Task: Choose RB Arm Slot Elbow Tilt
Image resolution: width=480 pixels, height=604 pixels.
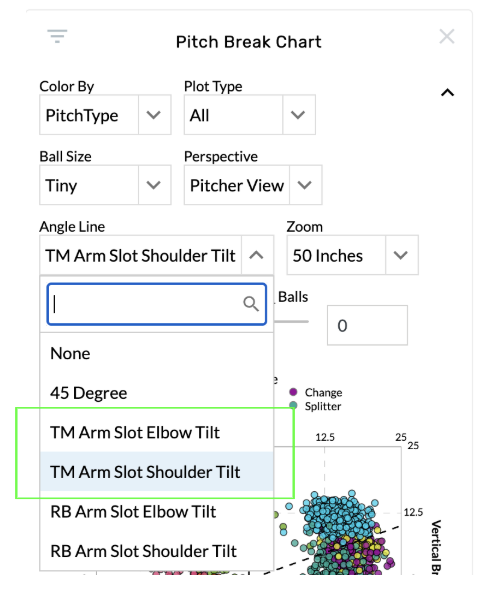Action: coord(157,512)
